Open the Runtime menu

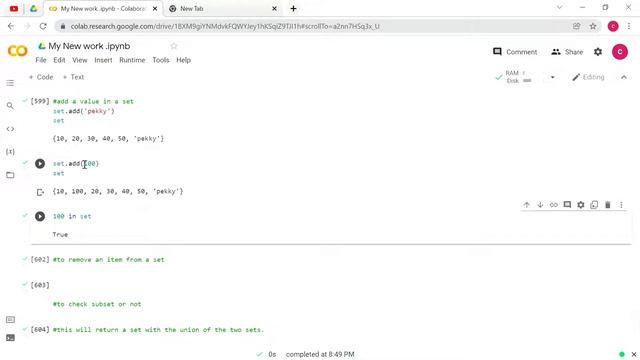(132, 60)
